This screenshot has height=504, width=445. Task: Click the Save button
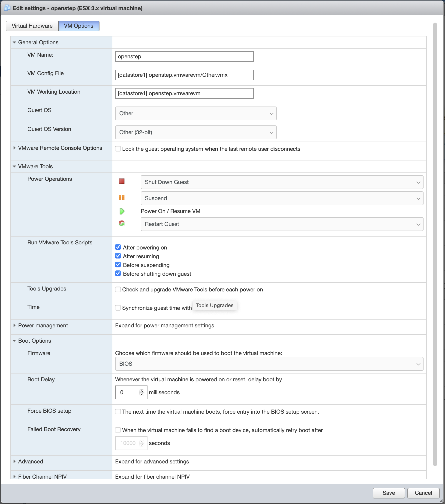pos(388,493)
